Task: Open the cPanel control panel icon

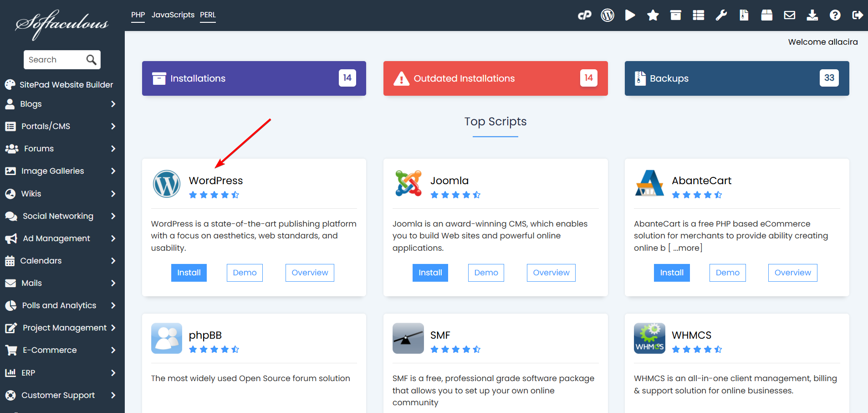Action: (x=584, y=15)
